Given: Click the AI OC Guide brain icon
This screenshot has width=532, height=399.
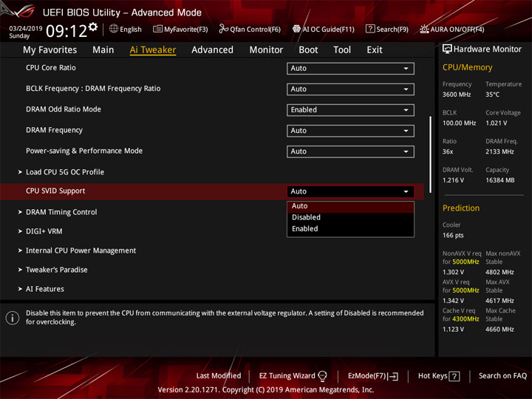Looking at the screenshot, I should pos(296,29).
